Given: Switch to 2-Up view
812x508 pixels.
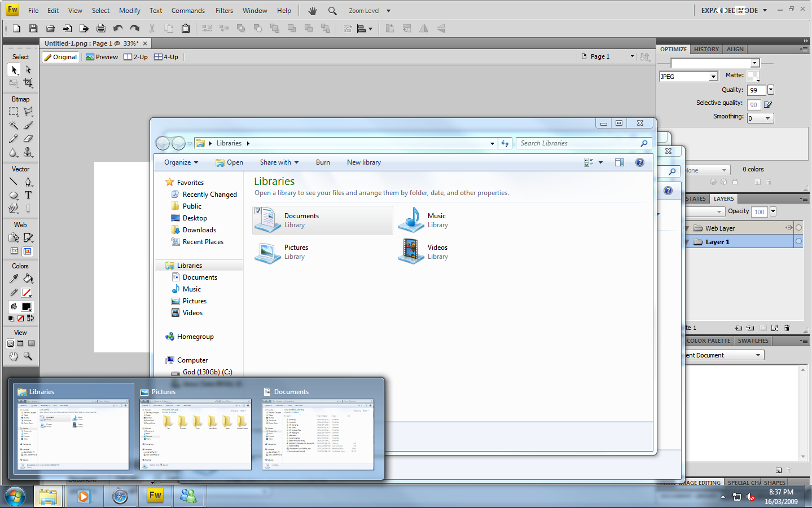Looking at the screenshot, I should tap(136, 57).
